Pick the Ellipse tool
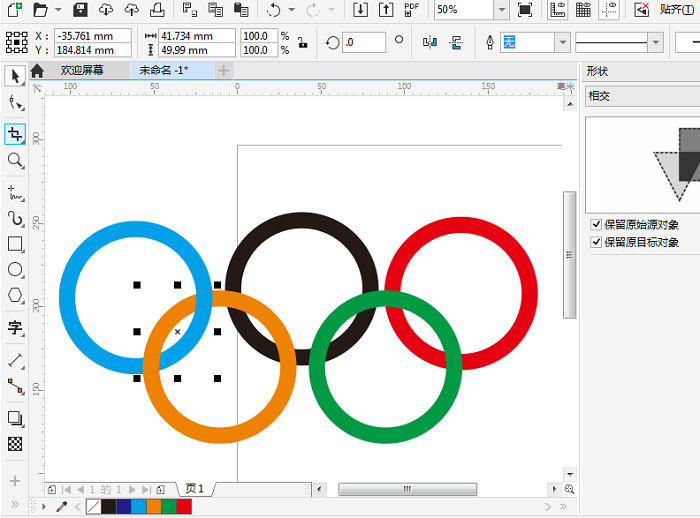Screen dimensions: 700x518 click(15, 270)
